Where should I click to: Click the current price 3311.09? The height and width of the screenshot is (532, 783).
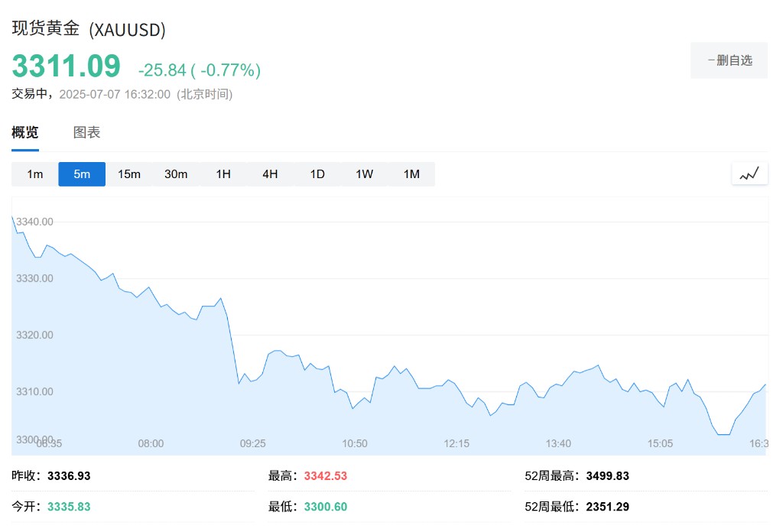click(x=67, y=66)
